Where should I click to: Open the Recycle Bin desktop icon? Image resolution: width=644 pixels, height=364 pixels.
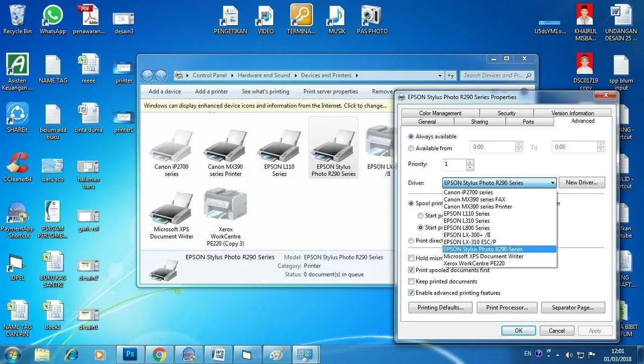pyautogui.click(x=17, y=19)
